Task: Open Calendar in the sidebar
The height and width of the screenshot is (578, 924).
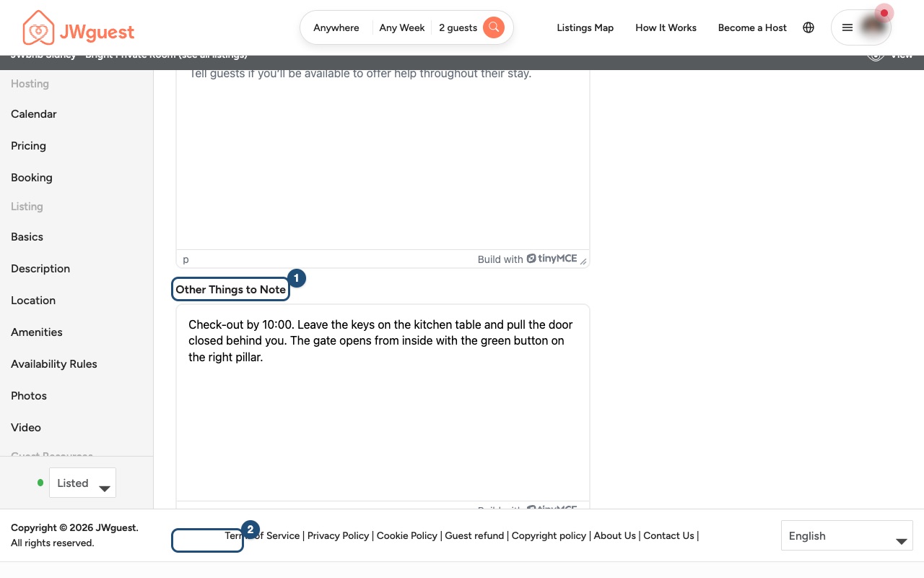Action: [34, 114]
